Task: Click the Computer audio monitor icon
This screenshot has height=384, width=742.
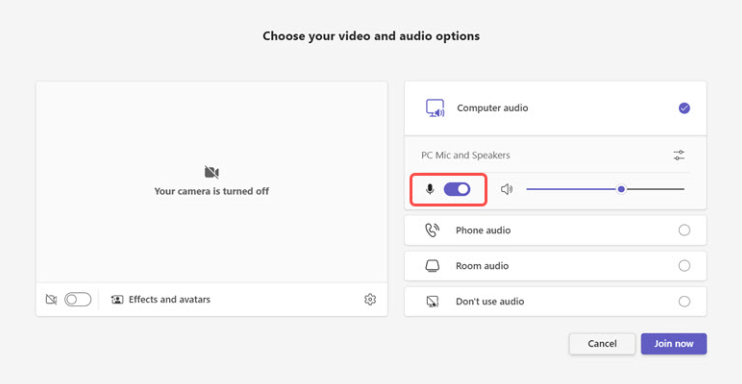Action: (435, 108)
